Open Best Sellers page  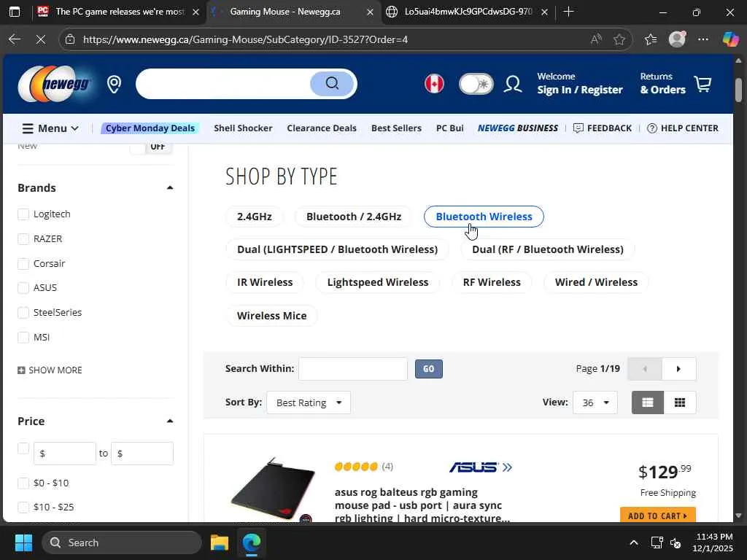click(396, 128)
